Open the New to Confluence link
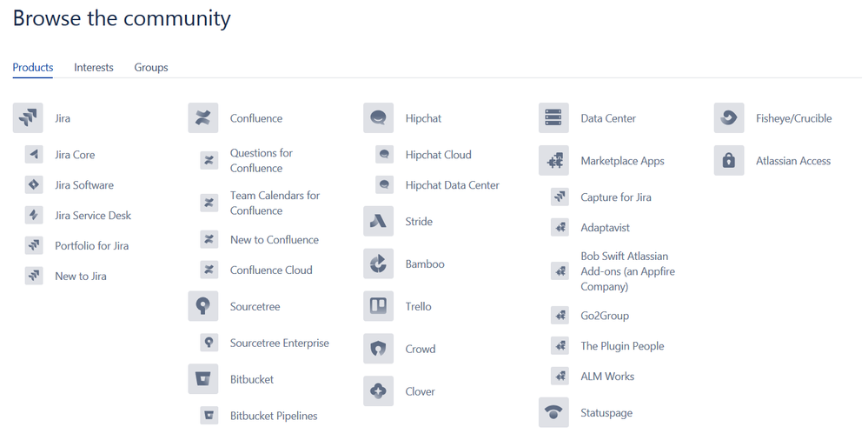The width and height of the screenshot is (868, 447). pos(275,239)
